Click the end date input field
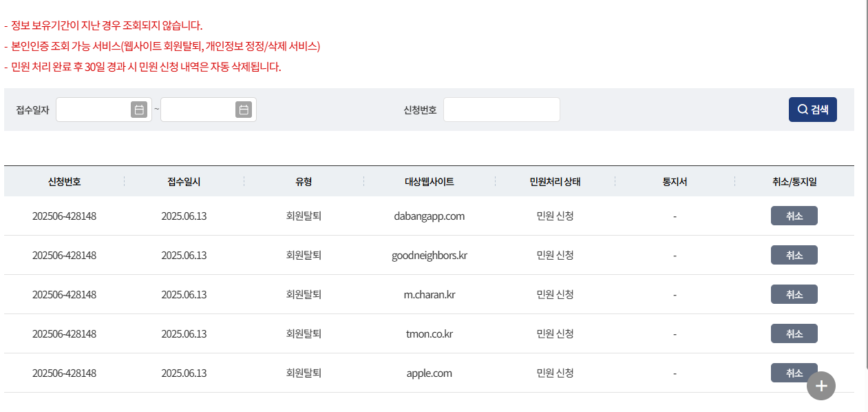The height and width of the screenshot is (412, 868). click(200, 109)
